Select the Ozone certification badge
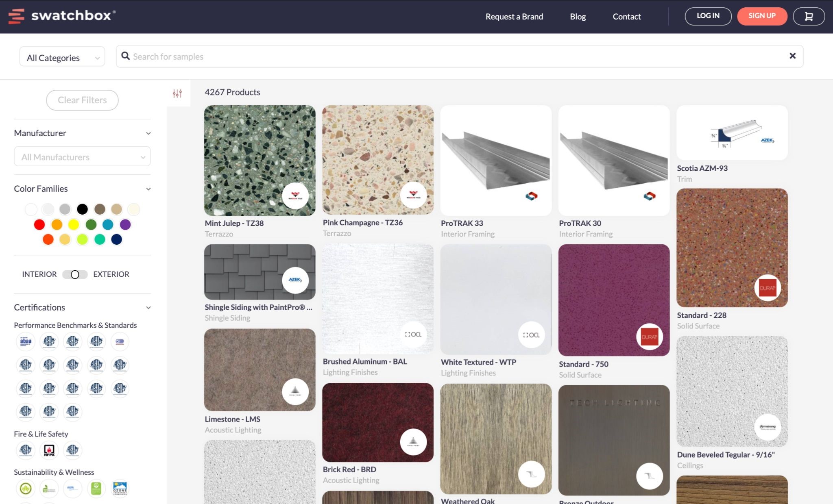This screenshot has width=833, height=504. tap(120, 488)
